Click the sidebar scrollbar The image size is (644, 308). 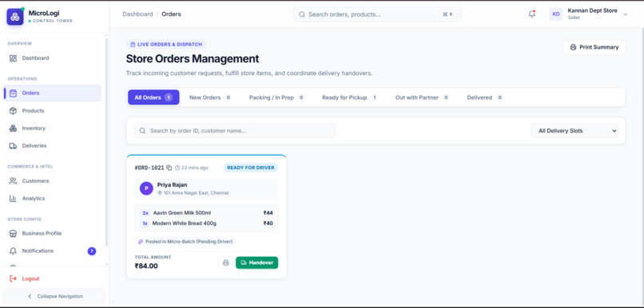click(106, 141)
